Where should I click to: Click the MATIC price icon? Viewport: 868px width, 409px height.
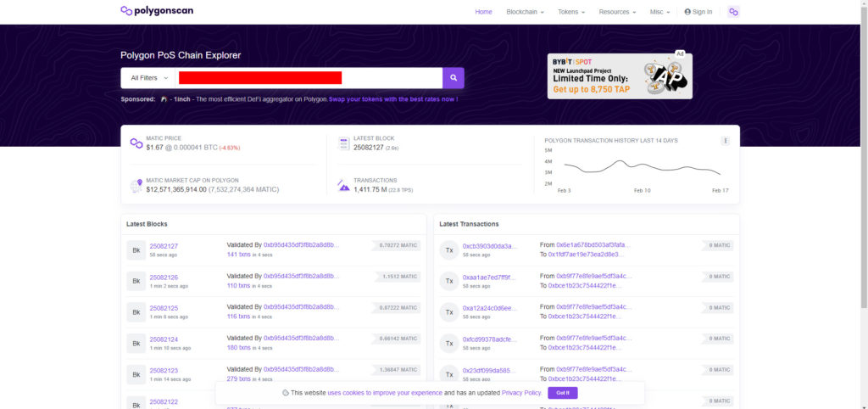pos(136,143)
